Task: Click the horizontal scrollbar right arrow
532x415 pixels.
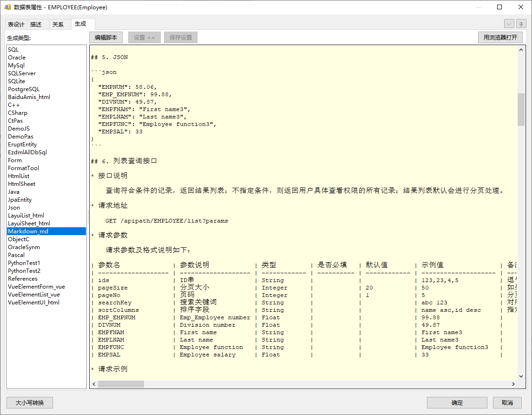Action: click(513, 384)
